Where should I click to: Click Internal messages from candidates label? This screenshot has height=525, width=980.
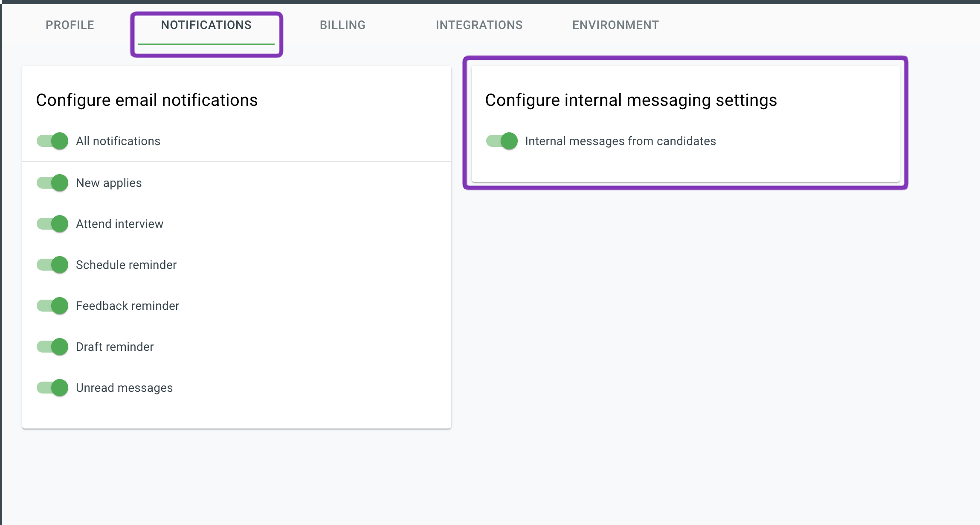coord(620,141)
